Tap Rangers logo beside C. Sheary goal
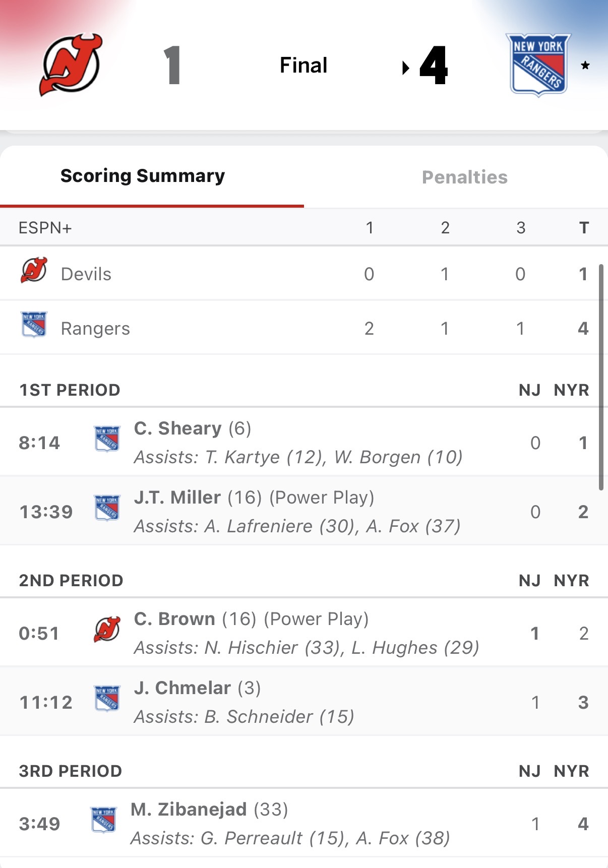The width and height of the screenshot is (608, 868). point(107,439)
